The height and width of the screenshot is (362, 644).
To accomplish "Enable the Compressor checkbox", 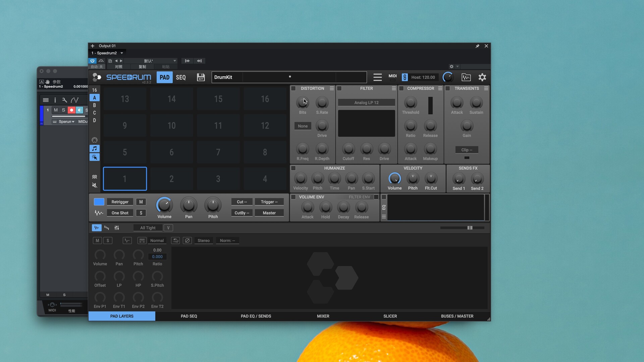I will click(x=401, y=88).
